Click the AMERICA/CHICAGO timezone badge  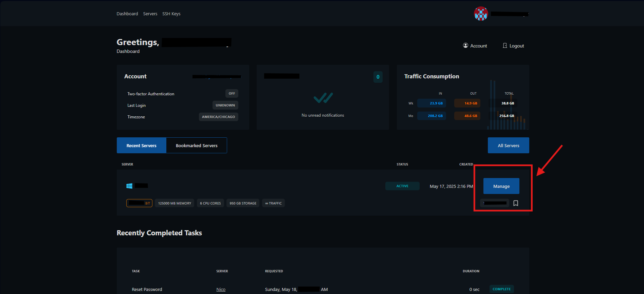click(218, 117)
